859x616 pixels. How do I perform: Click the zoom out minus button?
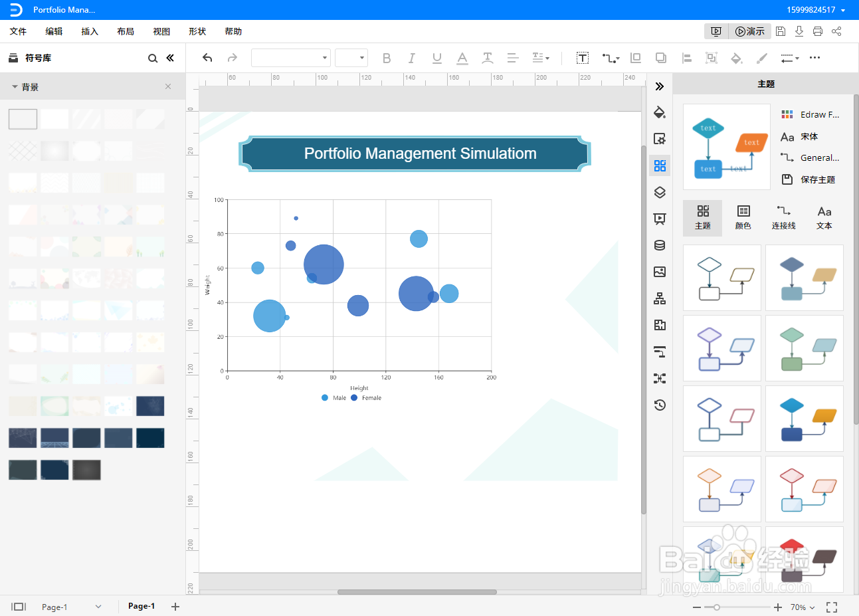pos(696,607)
